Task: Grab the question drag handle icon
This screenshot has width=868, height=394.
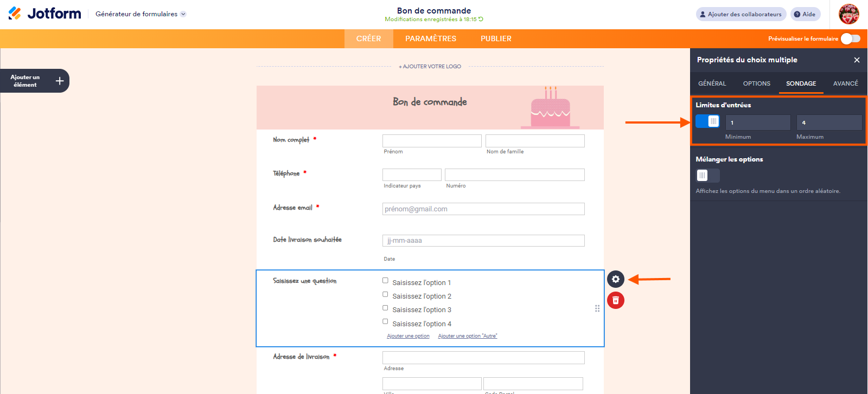Action: 597,308
